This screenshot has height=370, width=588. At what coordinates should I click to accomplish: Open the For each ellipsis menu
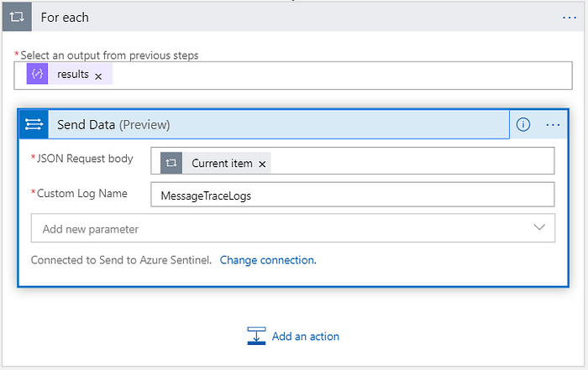(570, 18)
